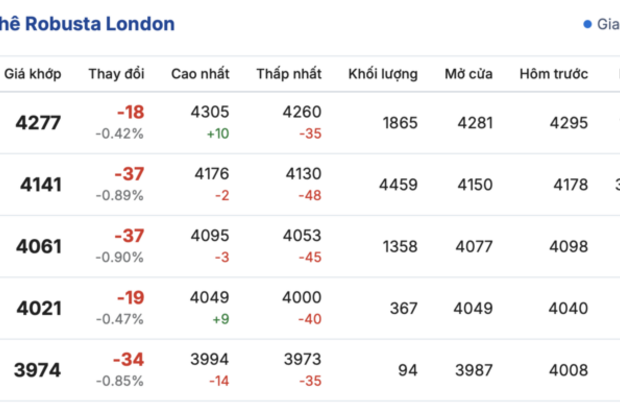Viewport: 620px width, 413px height.
Task: Click the -18 change value
Action: (x=130, y=112)
